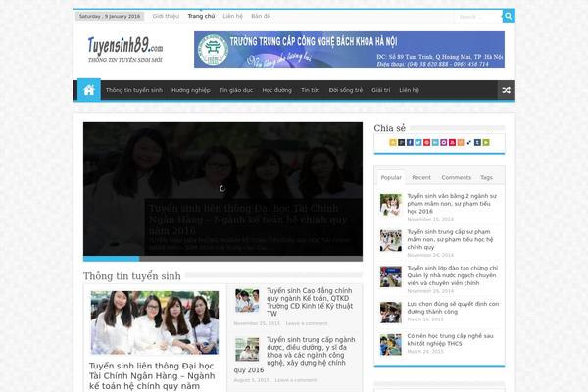
Task: Open the Đời sống trẻ menu item
Action: pyautogui.click(x=345, y=90)
